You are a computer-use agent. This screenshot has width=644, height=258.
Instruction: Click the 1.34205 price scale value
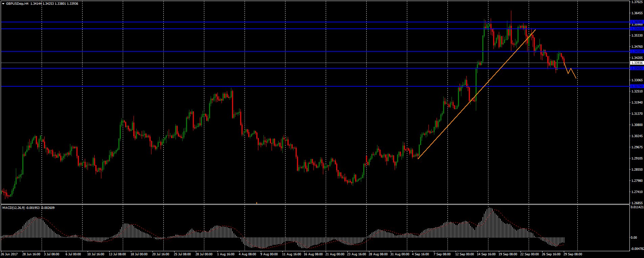tap(637, 58)
